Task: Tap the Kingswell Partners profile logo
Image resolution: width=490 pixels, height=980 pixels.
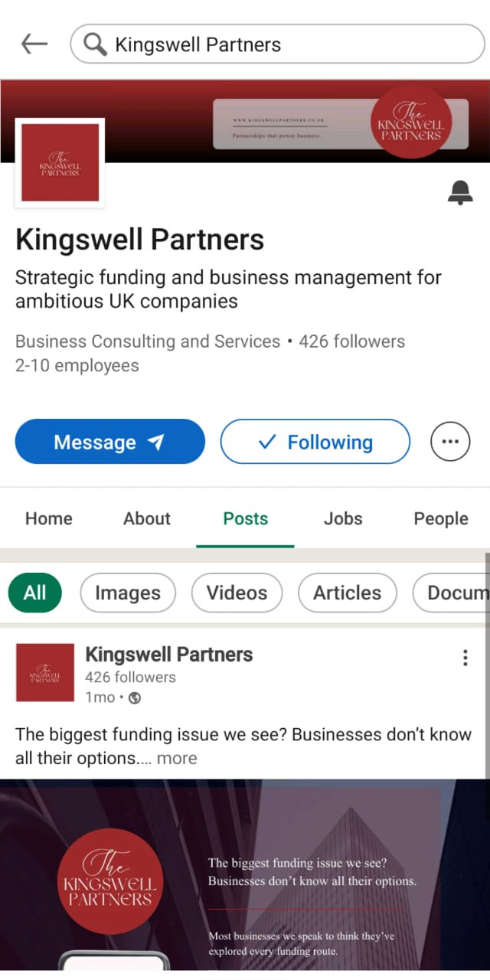Action: [x=60, y=163]
